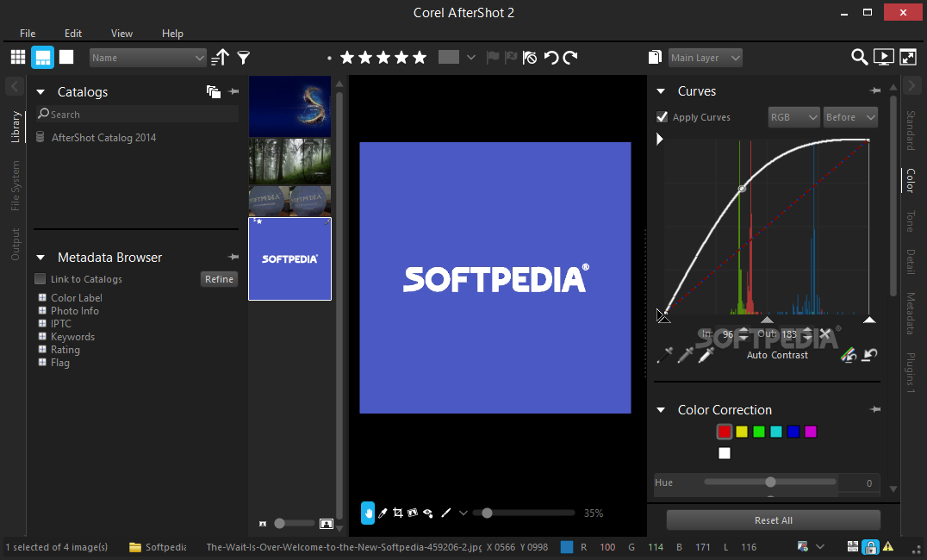Screen dimensions: 927x560
Task: Open the Edit menu
Action: (x=73, y=33)
